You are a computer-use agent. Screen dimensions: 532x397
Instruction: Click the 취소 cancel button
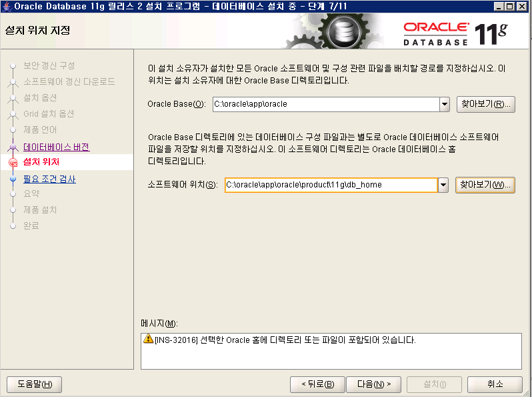point(495,384)
